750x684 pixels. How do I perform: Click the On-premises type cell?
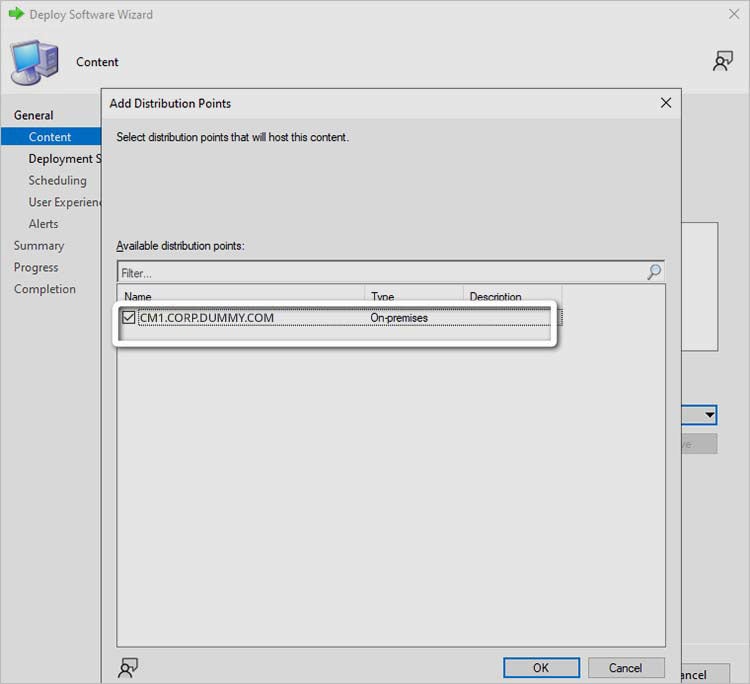click(399, 318)
